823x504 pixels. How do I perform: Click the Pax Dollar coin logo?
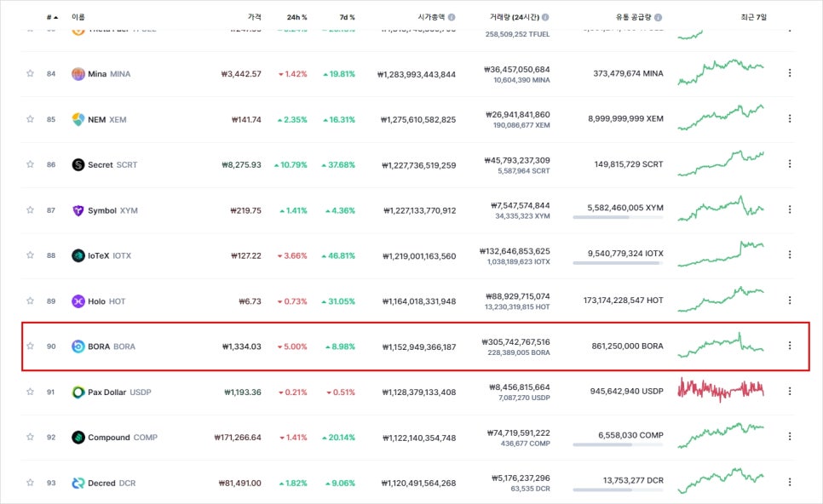(78, 392)
